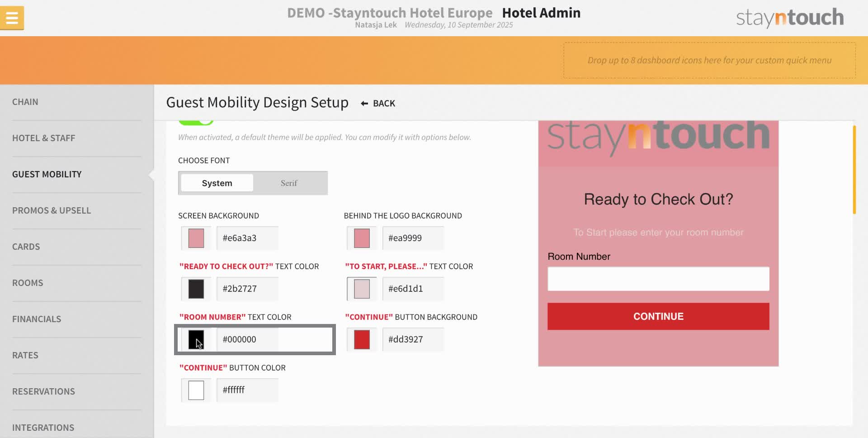
Task: Open Screen Background color swatch
Action: 196,238
